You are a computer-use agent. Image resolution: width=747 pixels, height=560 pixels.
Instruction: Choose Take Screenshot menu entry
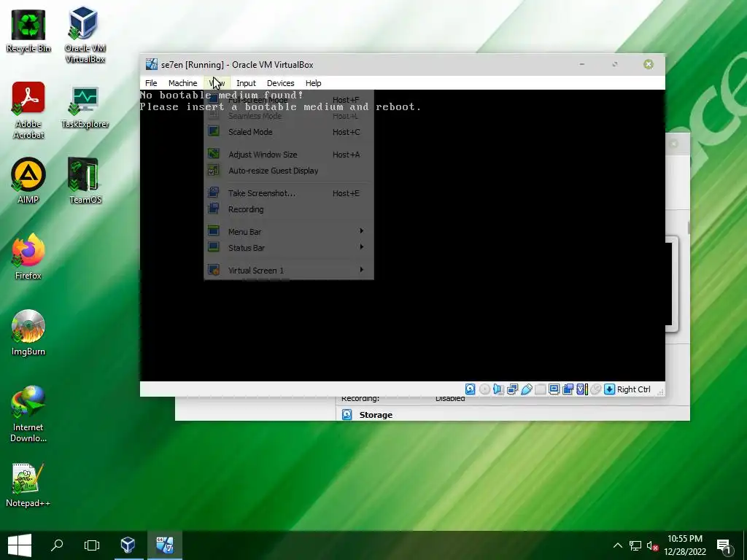(x=289, y=192)
